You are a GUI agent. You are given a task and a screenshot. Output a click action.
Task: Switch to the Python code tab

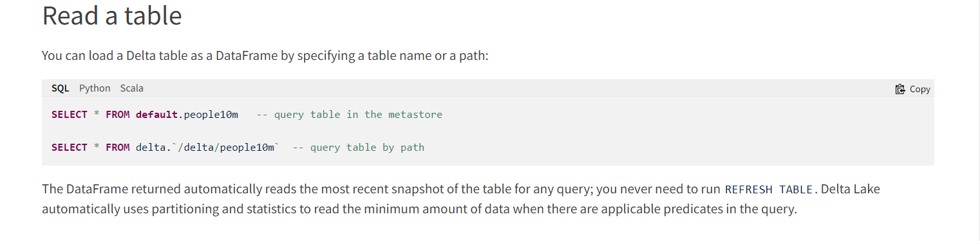tap(95, 88)
